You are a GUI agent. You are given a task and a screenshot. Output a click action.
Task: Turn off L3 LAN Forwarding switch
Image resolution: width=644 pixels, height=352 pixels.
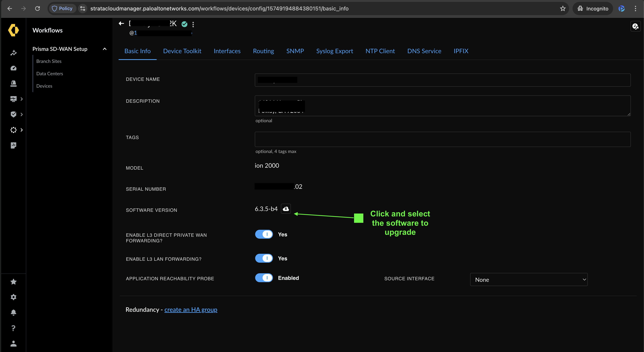pos(264,258)
